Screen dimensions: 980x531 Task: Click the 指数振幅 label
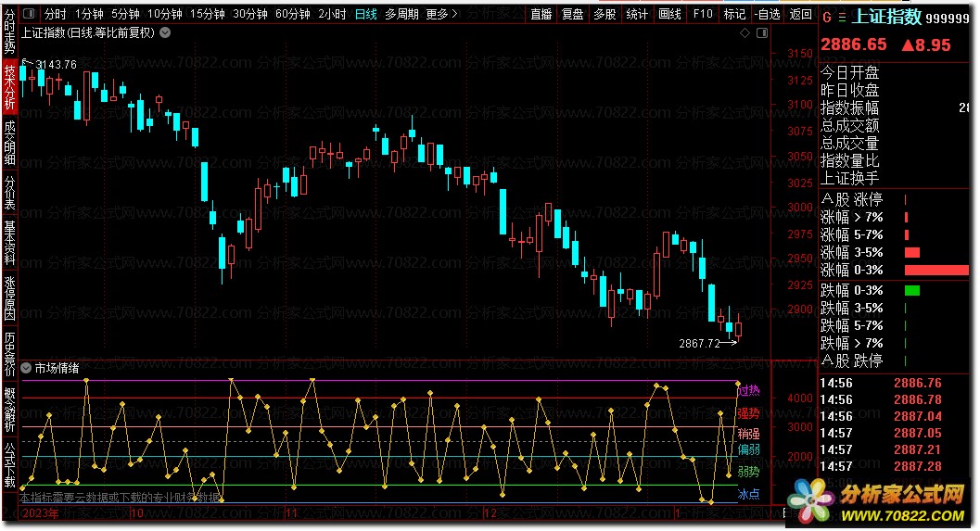(849, 107)
